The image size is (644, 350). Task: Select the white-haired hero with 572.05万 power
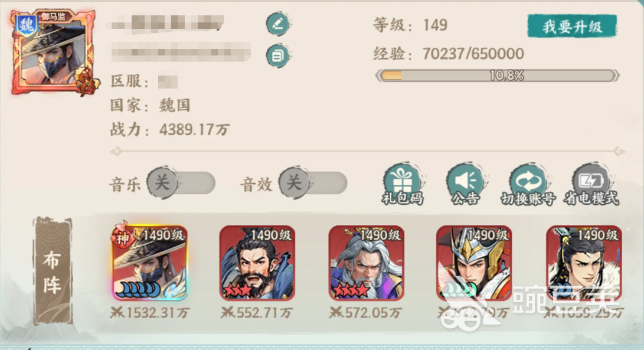point(367,263)
